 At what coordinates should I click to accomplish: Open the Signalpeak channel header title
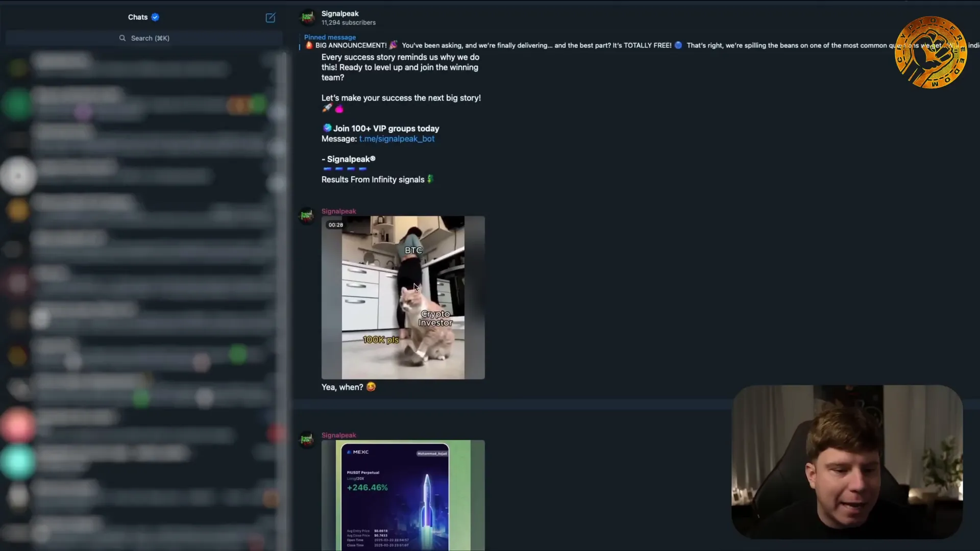point(340,14)
